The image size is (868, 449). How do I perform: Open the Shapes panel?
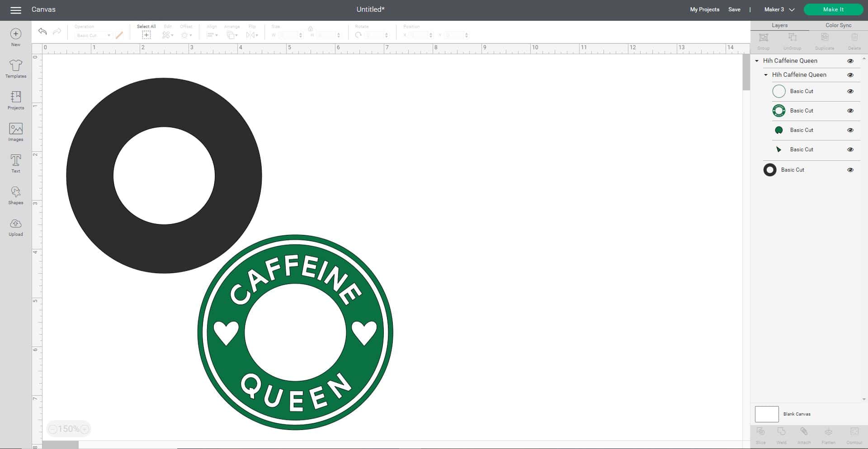click(x=16, y=196)
